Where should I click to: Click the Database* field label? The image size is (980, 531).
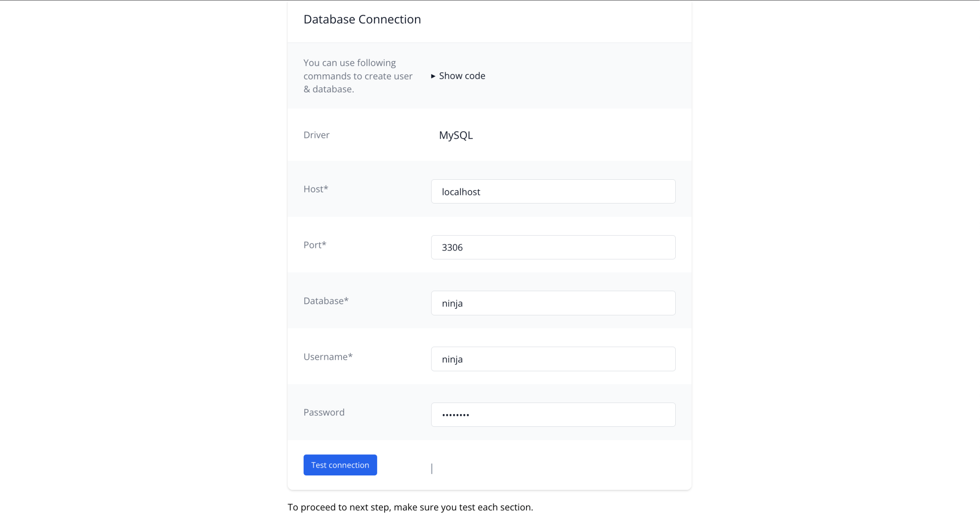(x=326, y=301)
